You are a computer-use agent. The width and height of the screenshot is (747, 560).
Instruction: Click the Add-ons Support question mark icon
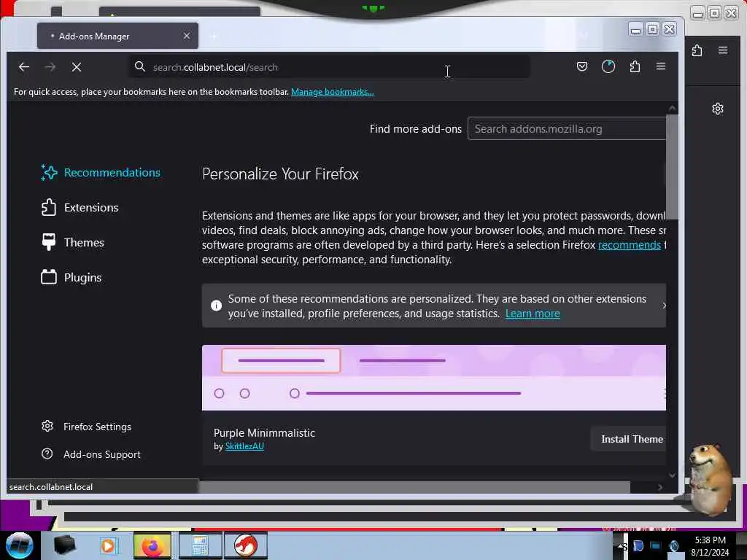coord(47,454)
